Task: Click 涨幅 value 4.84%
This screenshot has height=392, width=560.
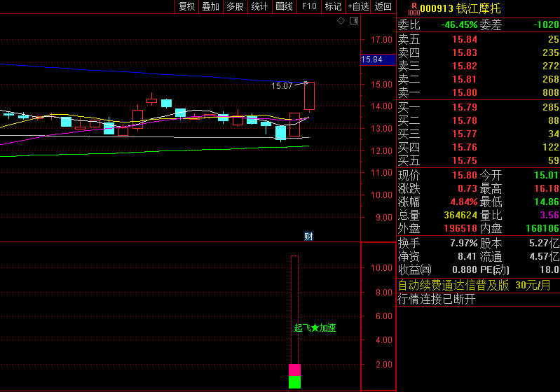Action: click(463, 202)
